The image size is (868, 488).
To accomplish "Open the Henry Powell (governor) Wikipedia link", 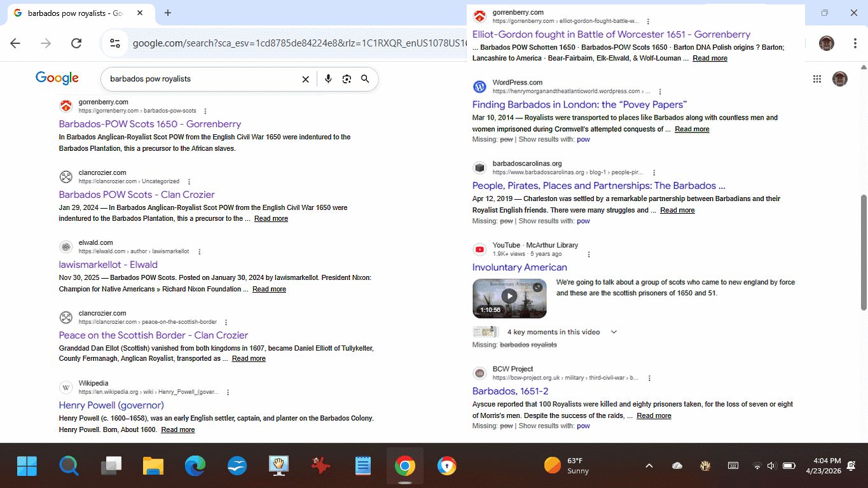I will [x=111, y=405].
